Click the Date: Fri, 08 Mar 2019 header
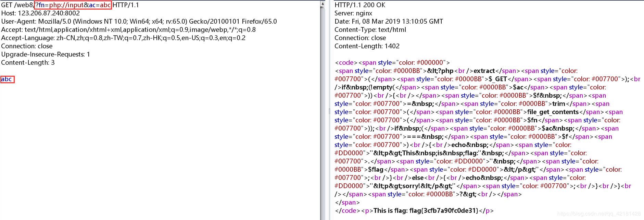This screenshot has height=220, width=644. [x=389, y=22]
